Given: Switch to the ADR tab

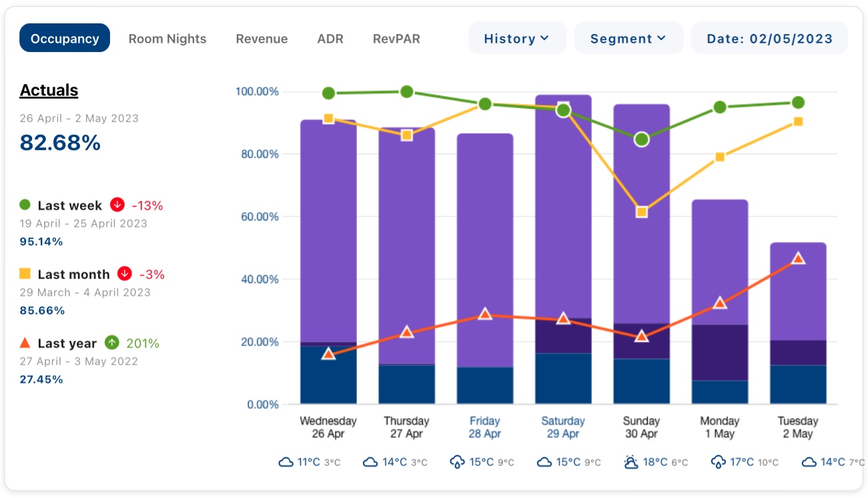Looking at the screenshot, I should click(330, 39).
